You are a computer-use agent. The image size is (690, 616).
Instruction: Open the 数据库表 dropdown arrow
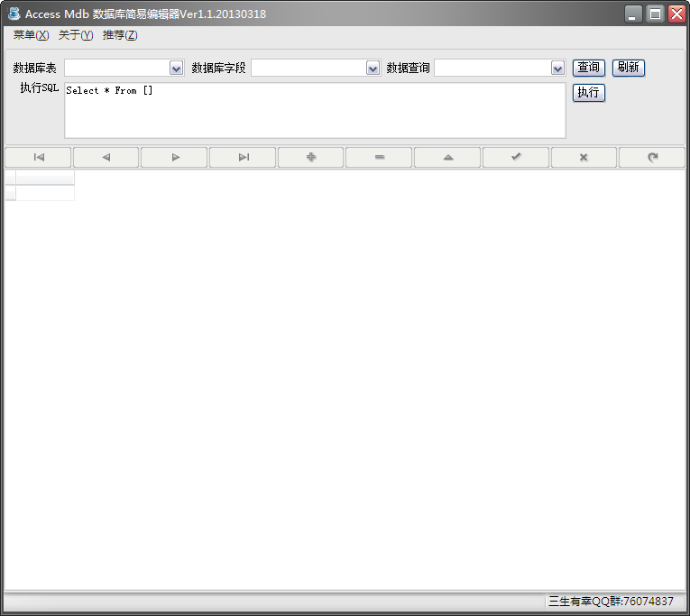click(177, 69)
